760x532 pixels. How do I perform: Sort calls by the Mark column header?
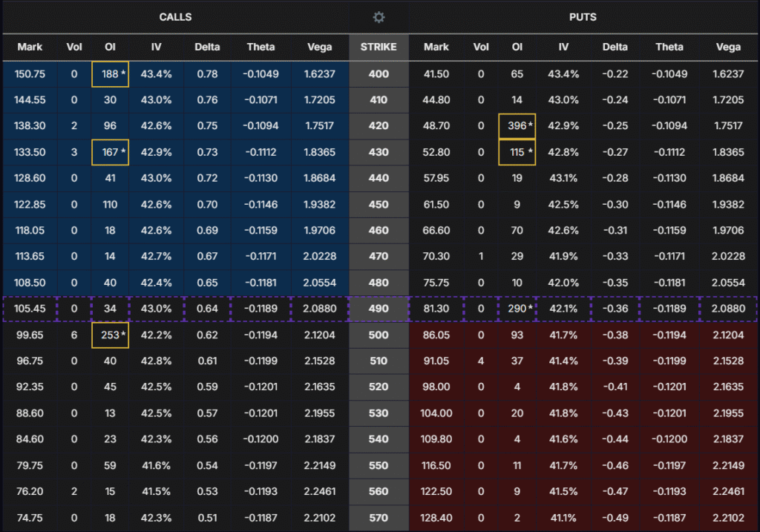click(30, 47)
